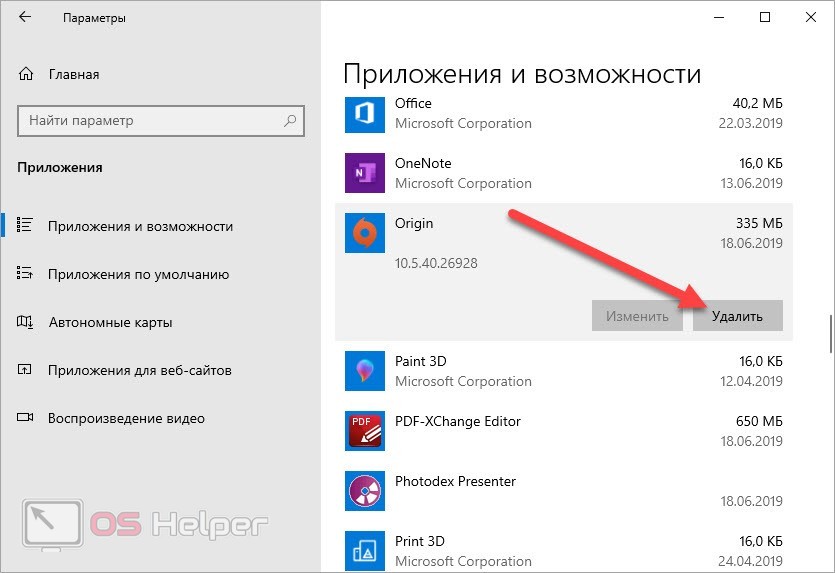Select the Приложения и возможности list icon
The height and width of the screenshot is (573, 835).
pyautogui.click(x=24, y=225)
